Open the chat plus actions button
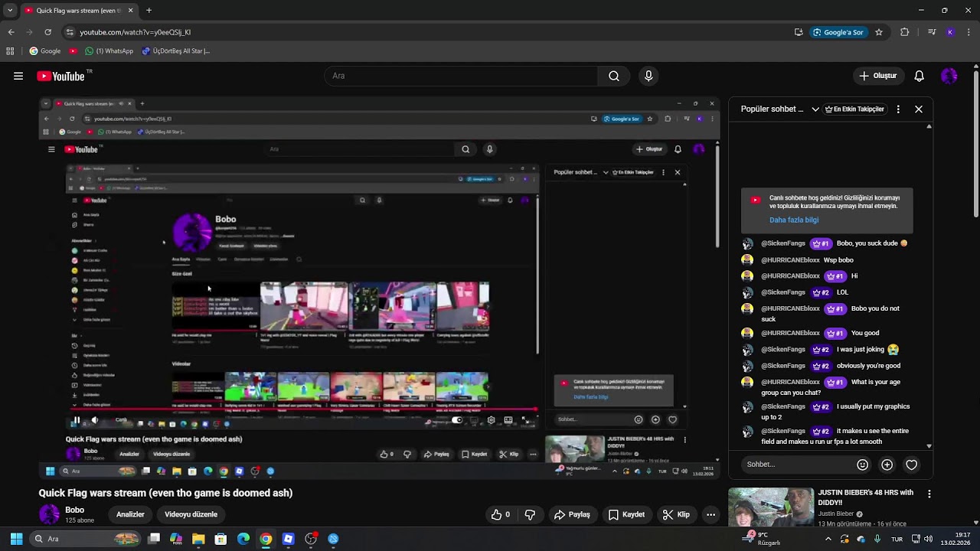The image size is (980, 551). point(887,465)
